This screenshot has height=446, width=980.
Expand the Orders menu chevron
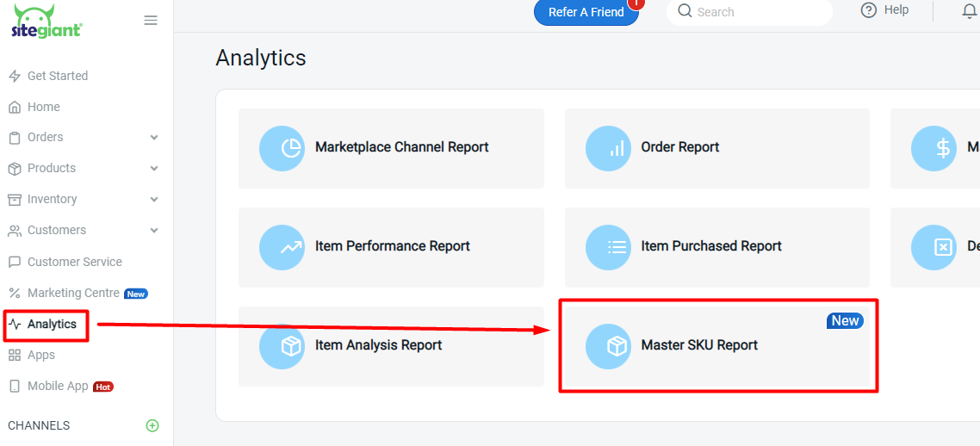point(154,138)
